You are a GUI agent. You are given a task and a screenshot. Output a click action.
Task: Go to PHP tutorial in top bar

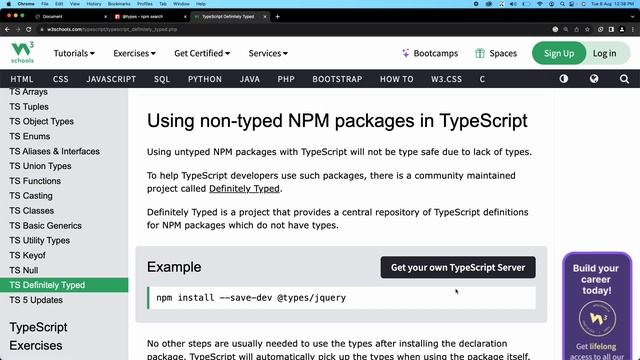point(286,79)
